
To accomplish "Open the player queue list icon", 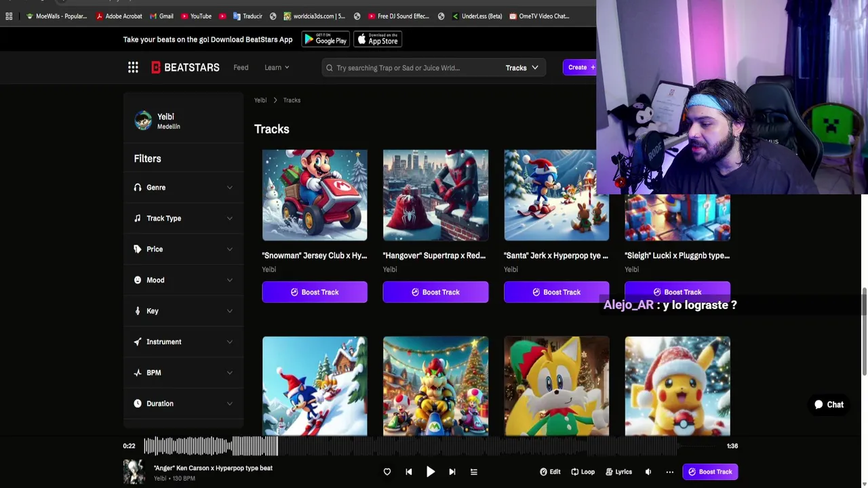I will click(x=474, y=472).
